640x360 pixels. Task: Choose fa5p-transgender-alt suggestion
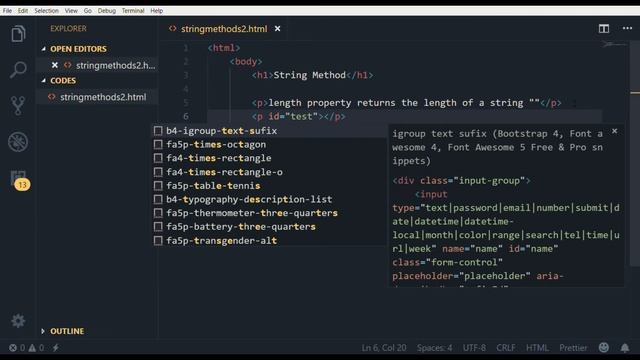coord(269,240)
